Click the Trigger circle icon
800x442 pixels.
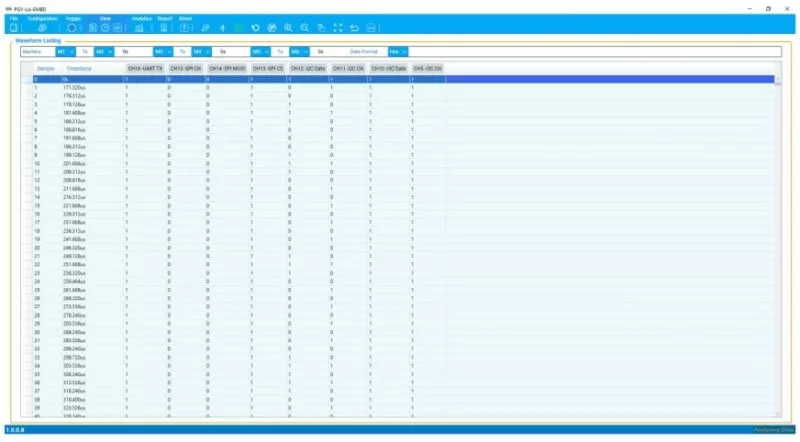tap(71, 27)
